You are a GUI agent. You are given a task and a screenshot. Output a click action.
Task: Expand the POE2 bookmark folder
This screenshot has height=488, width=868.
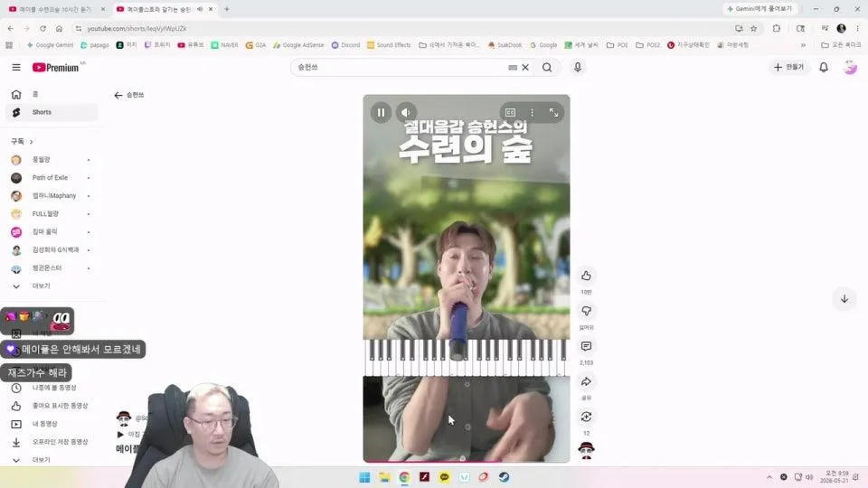pos(647,45)
